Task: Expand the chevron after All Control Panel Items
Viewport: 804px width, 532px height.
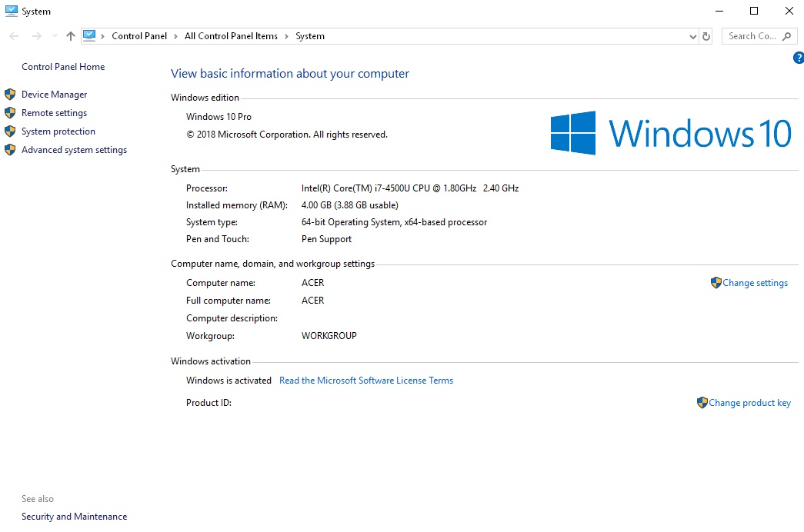Action: pyautogui.click(x=286, y=36)
